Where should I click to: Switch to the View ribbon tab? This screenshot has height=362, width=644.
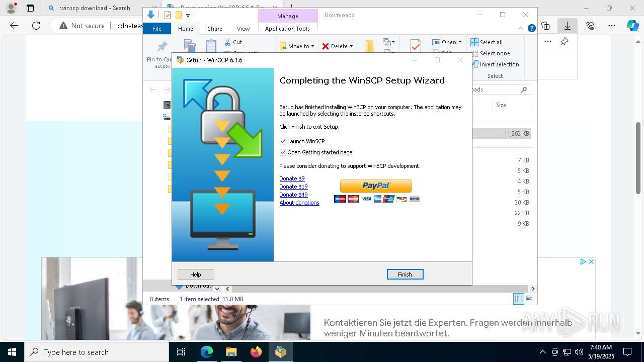243,29
